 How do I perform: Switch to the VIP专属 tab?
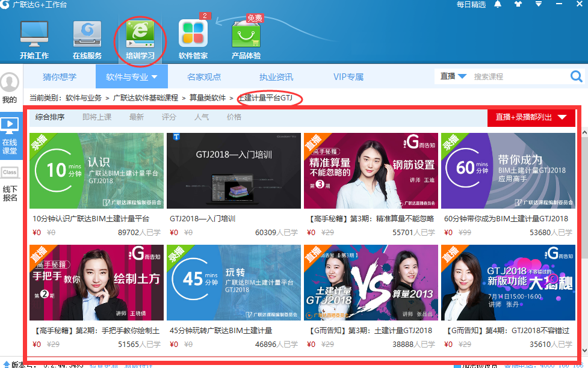pos(348,77)
